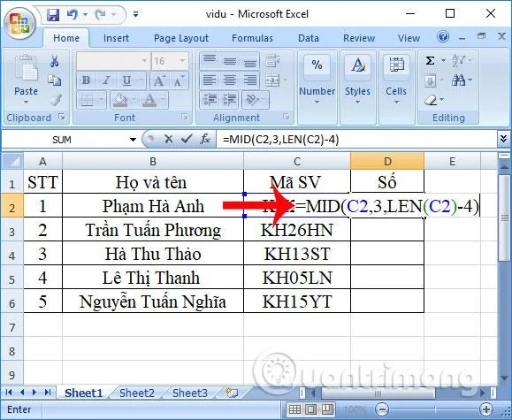Expand the formula bar
Viewport: 512px width, 420px height.
tap(503, 139)
